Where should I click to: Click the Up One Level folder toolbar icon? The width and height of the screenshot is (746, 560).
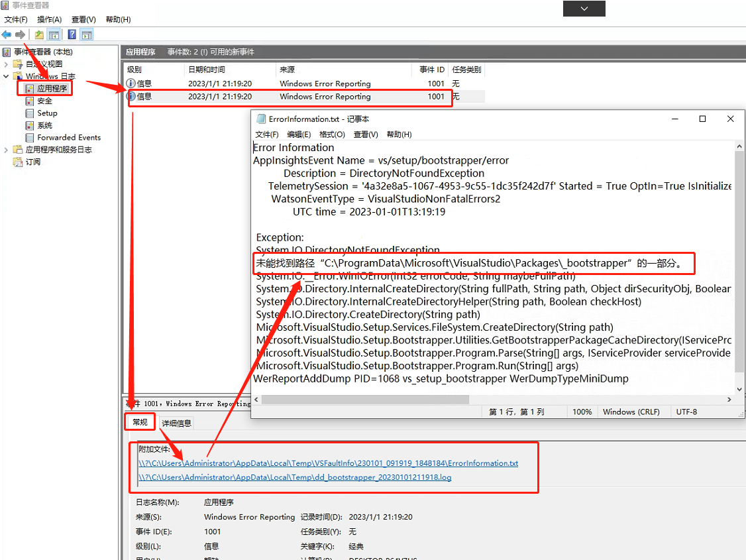tap(39, 34)
